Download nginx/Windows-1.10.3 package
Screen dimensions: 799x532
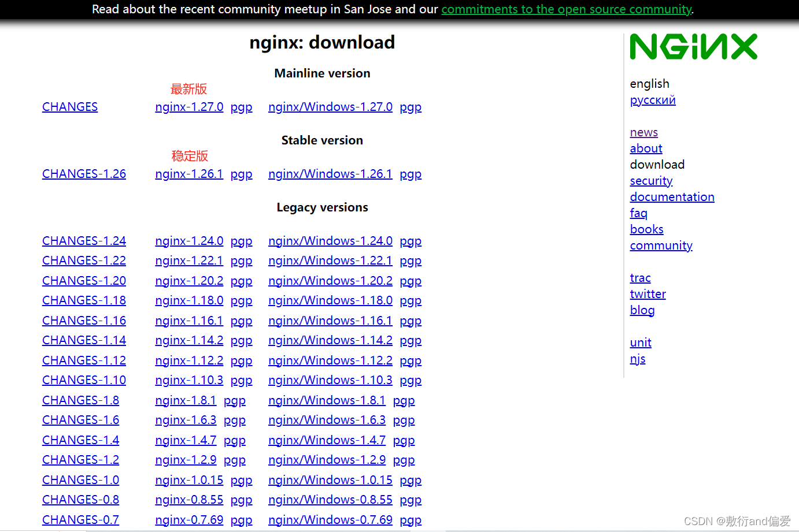(330, 380)
